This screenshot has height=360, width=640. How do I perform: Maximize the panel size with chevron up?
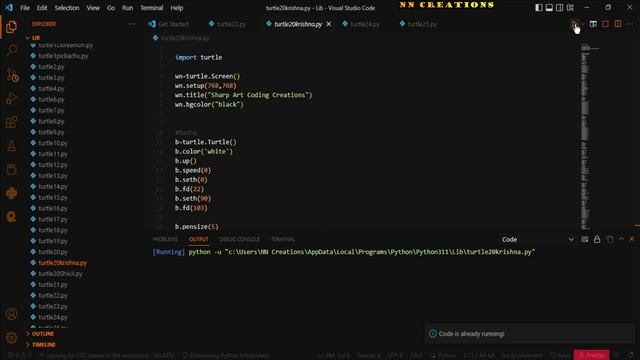tap(621, 239)
